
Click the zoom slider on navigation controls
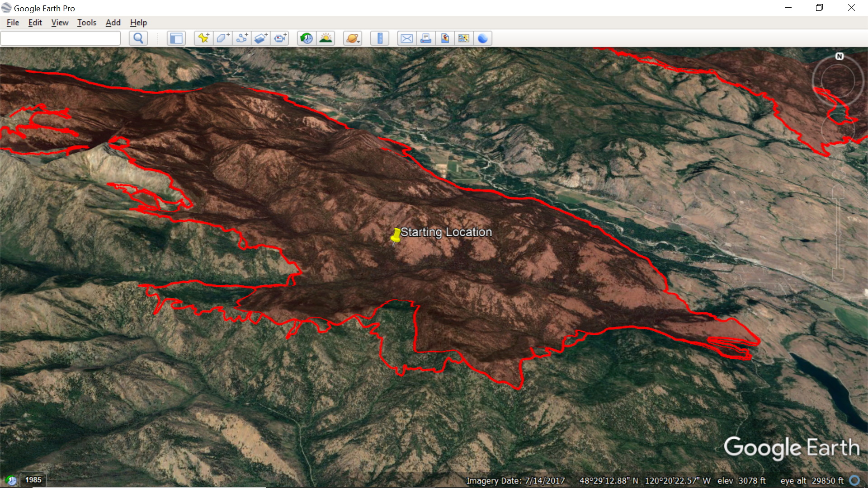point(838,234)
